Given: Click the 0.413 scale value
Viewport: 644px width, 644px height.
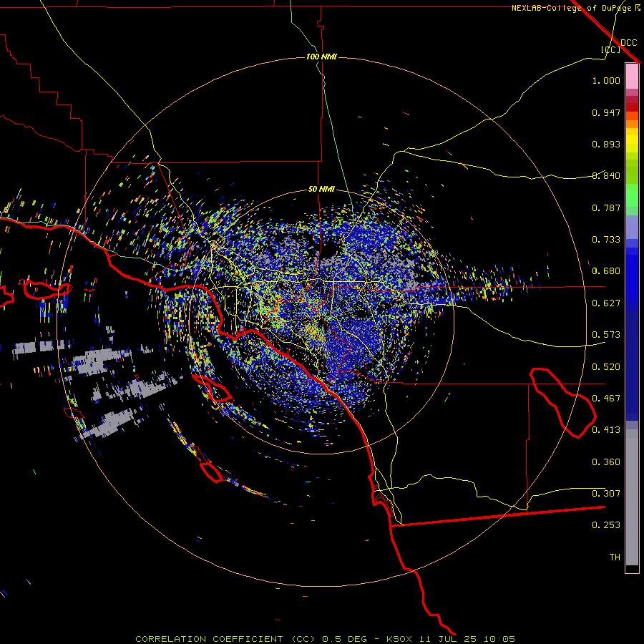Looking at the screenshot, I should click(x=606, y=430).
